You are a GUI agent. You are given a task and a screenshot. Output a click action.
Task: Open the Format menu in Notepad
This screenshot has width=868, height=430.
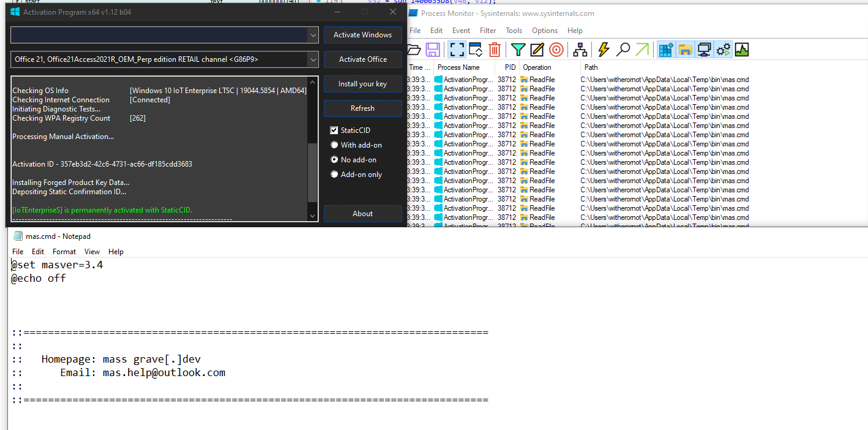tap(64, 252)
